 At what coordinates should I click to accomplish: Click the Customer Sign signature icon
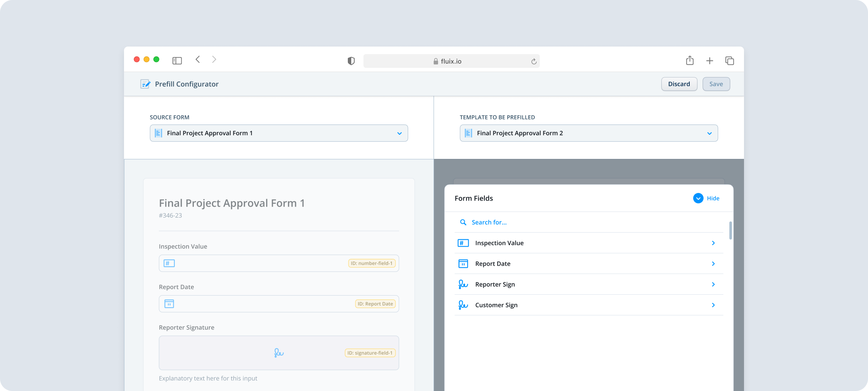(x=463, y=305)
